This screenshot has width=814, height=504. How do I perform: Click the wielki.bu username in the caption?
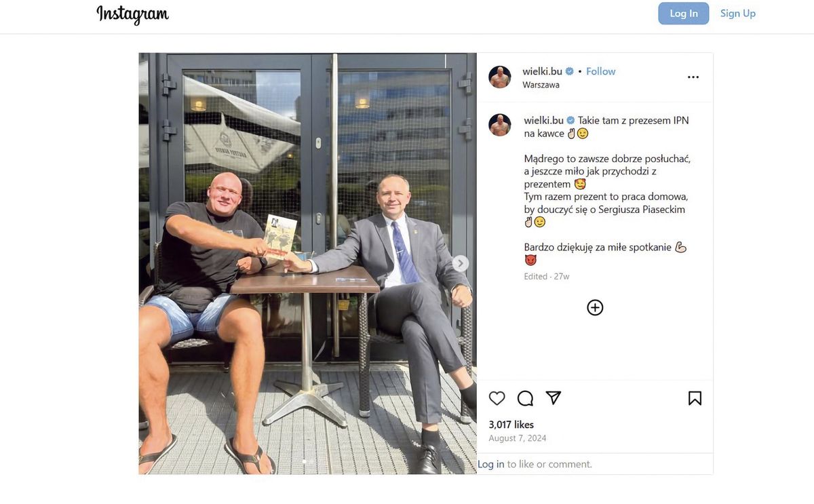coord(544,120)
